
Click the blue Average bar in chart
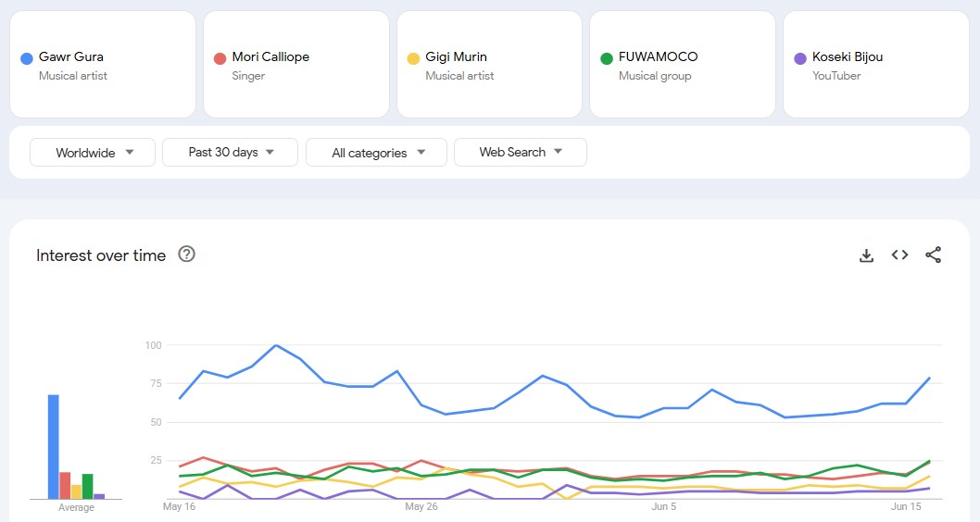point(53,446)
